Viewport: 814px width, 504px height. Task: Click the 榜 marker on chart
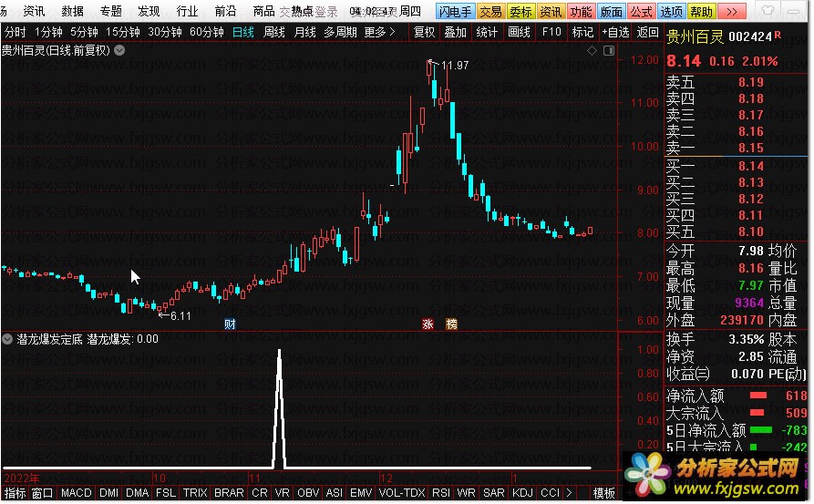[x=451, y=324]
